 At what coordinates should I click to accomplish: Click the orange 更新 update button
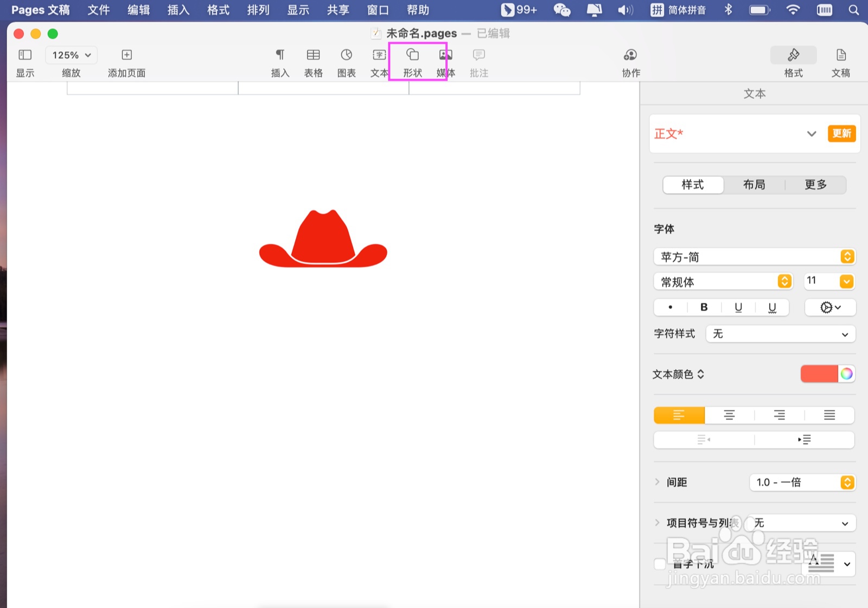pyautogui.click(x=841, y=134)
